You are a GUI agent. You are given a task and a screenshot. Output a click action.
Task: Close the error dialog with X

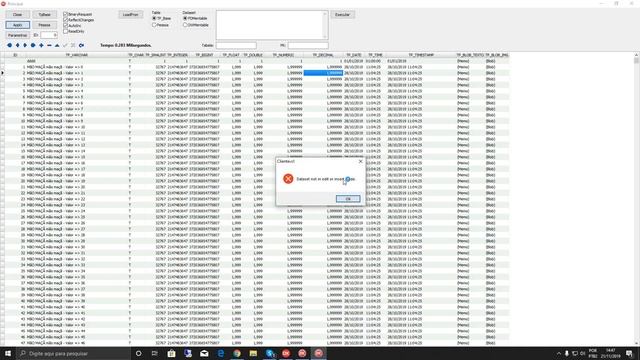point(360,161)
